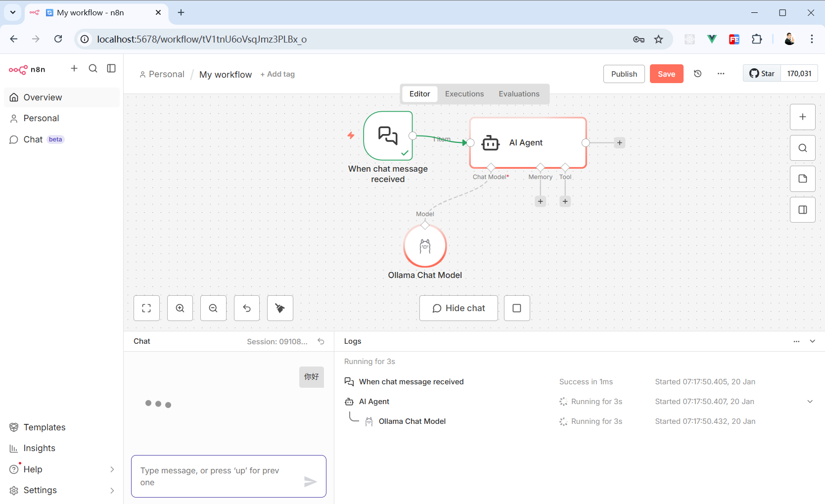Reset the chat session
The width and height of the screenshot is (825, 504).
pyautogui.click(x=321, y=341)
